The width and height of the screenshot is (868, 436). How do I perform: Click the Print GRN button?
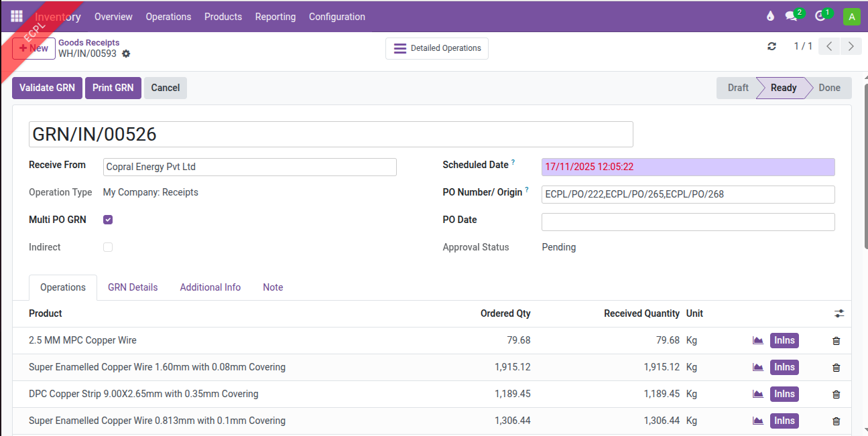click(x=113, y=88)
